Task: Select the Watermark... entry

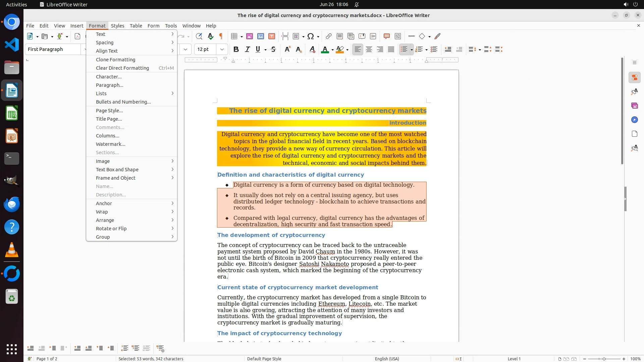Action: point(110,144)
